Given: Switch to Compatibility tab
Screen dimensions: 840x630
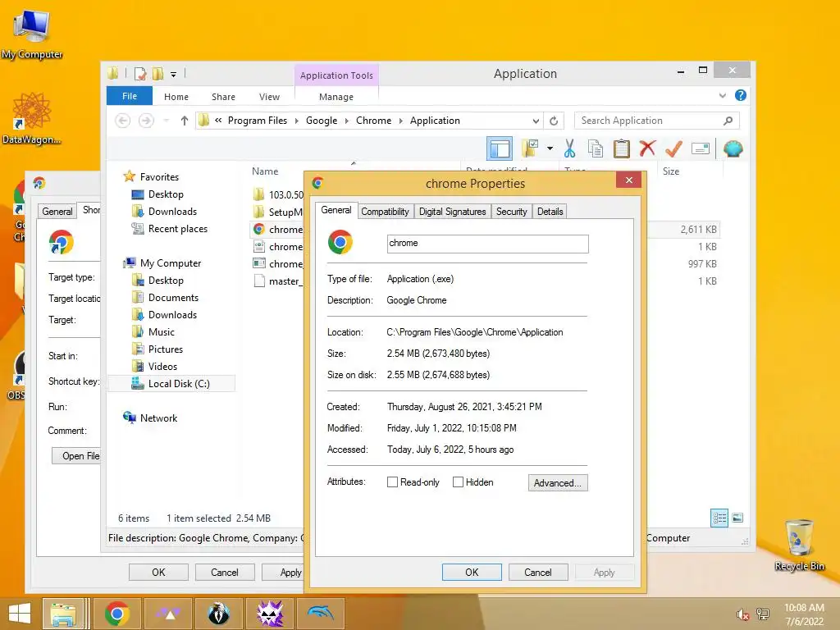Looking at the screenshot, I should click(x=385, y=211).
